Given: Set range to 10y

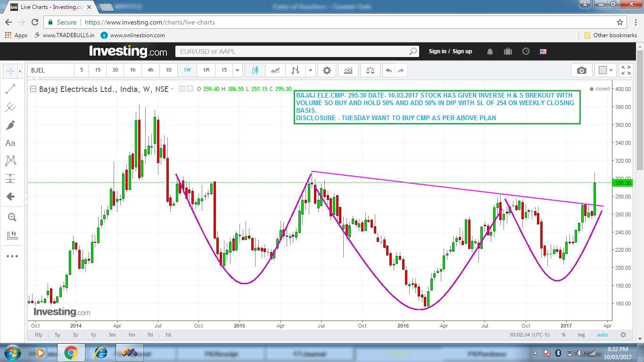Looking at the screenshot, I should (39, 335).
